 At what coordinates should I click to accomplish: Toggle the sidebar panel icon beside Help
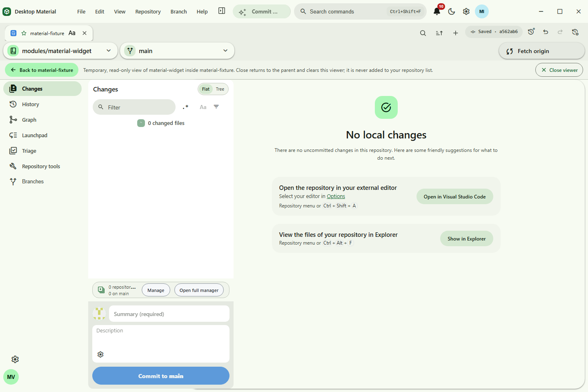click(x=222, y=11)
